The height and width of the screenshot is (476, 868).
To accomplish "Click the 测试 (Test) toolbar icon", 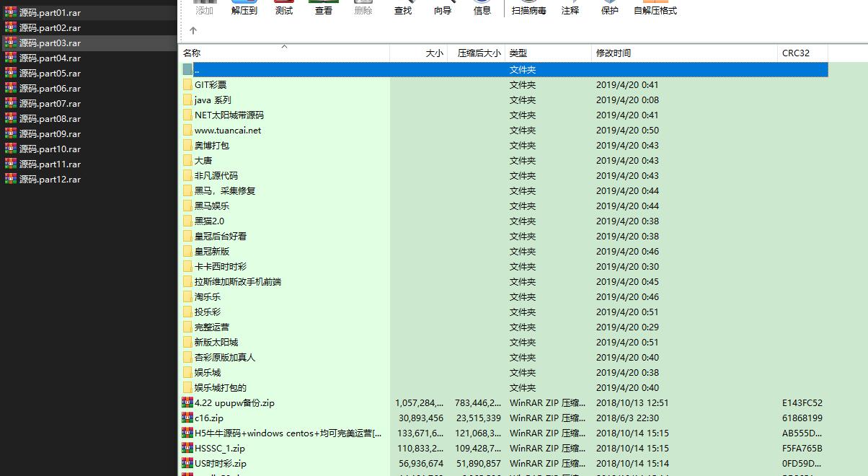I will pos(284,8).
